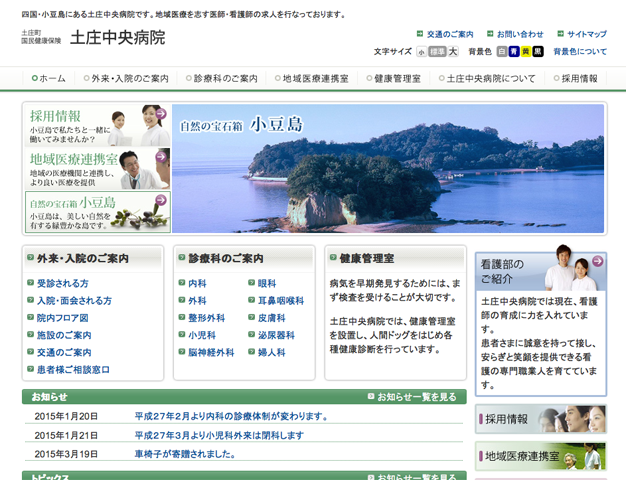Viewport: 626px width, 480px height.
Task: Click the arrow icon on 採用情報 slider banner
Action: (161, 114)
